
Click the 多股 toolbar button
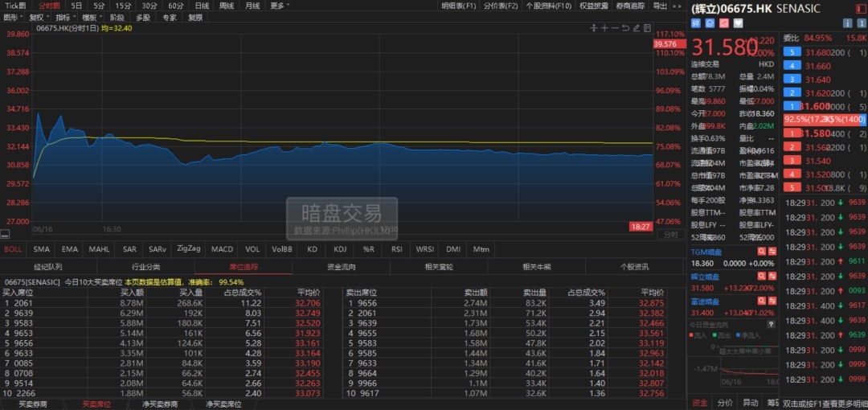[143, 17]
